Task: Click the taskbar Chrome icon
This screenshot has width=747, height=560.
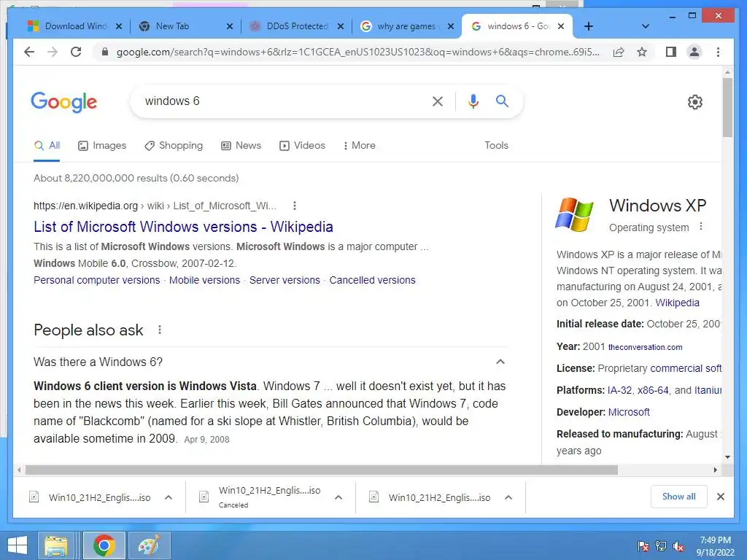Action: coord(104,545)
